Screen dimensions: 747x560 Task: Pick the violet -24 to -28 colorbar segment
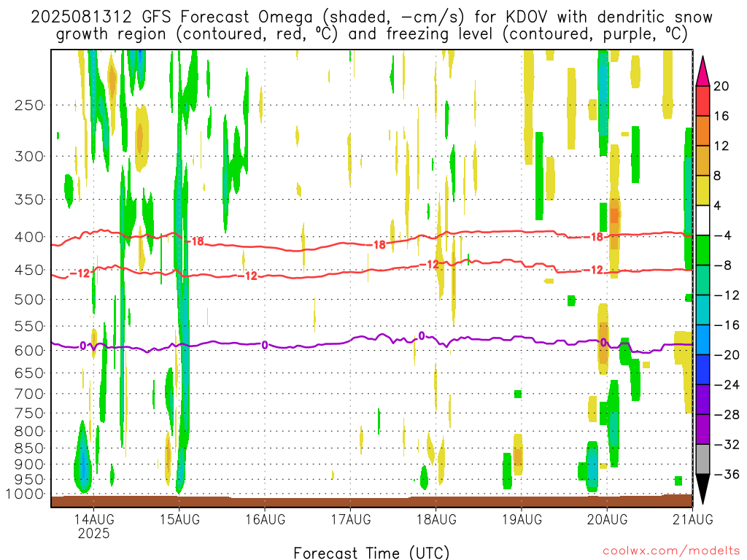coord(703,400)
